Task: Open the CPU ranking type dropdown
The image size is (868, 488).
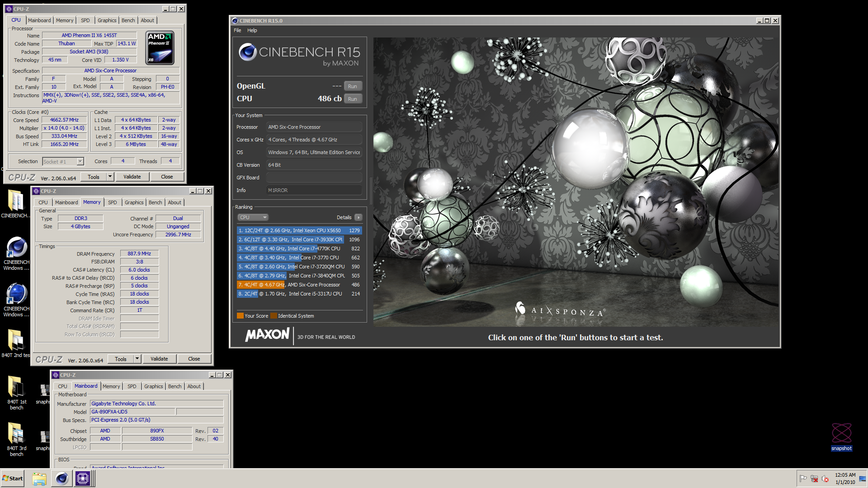Action: coord(253,217)
